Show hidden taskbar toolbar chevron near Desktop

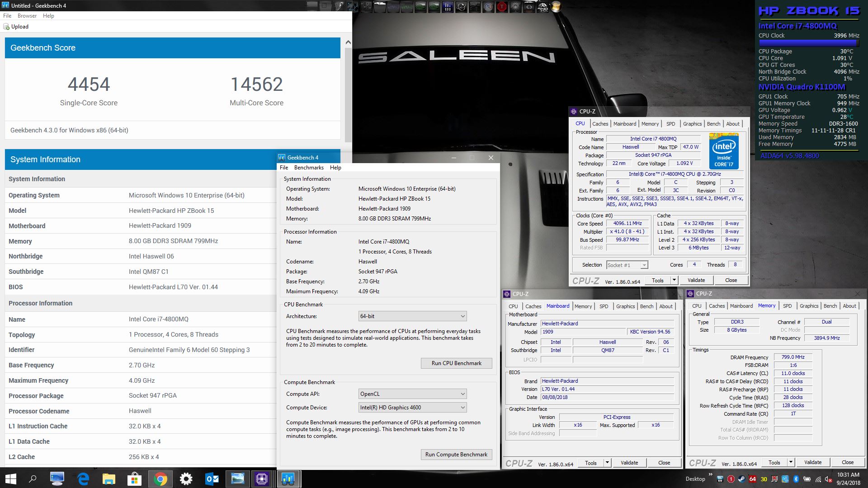click(710, 474)
